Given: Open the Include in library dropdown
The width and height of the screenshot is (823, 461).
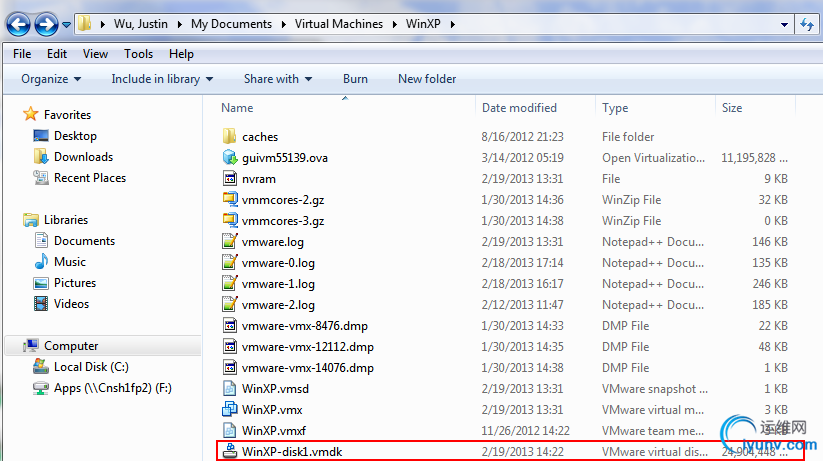Looking at the screenshot, I should click(x=162, y=79).
